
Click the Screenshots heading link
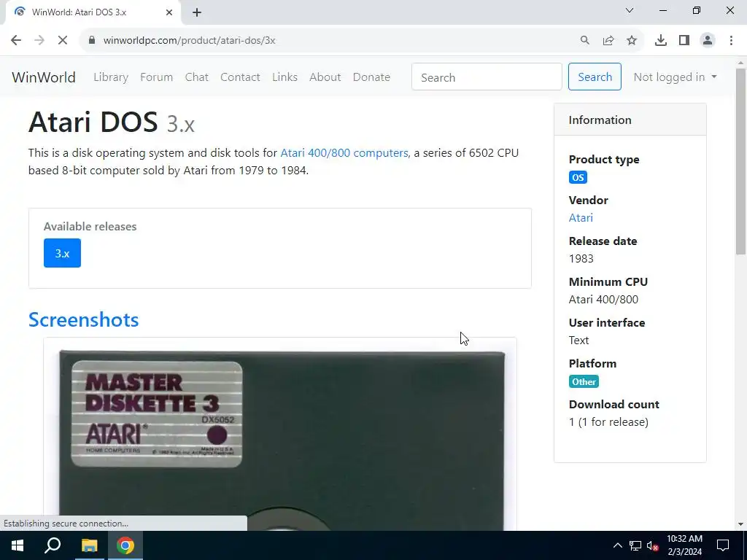click(84, 319)
